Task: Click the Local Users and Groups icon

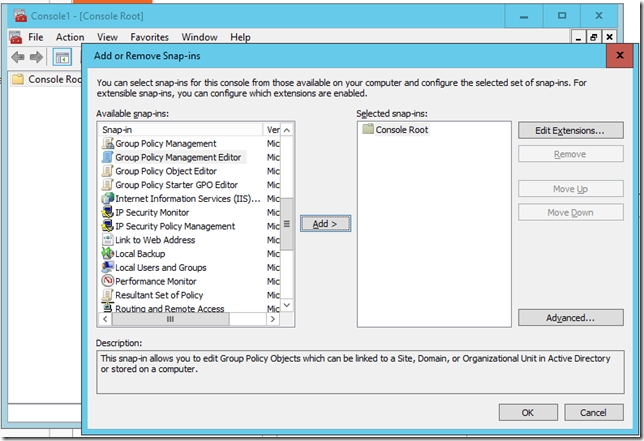Action: [x=108, y=267]
